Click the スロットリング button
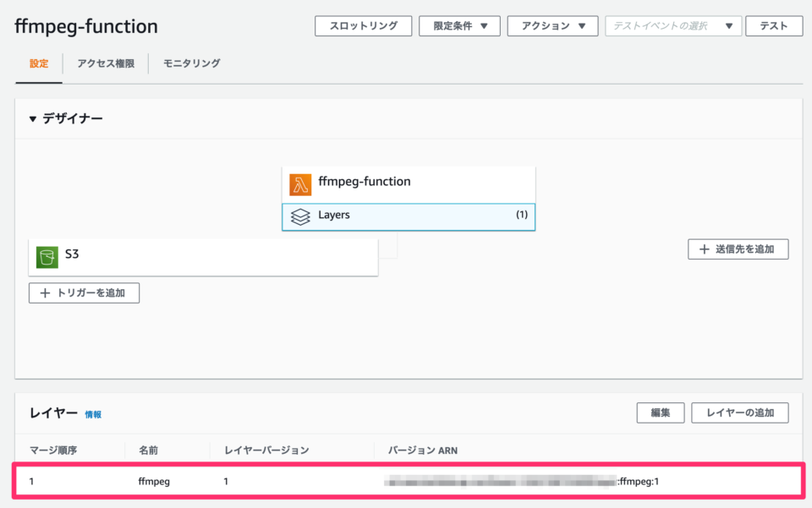 [x=363, y=25]
